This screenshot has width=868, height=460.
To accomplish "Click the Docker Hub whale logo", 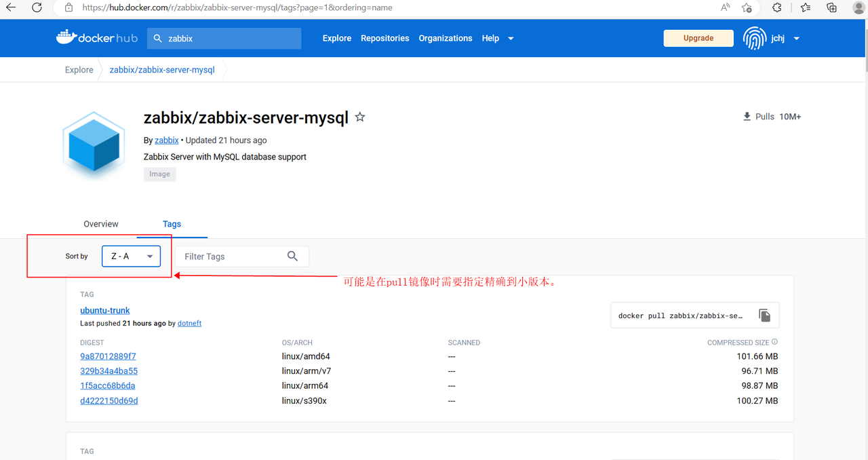I will [66, 37].
